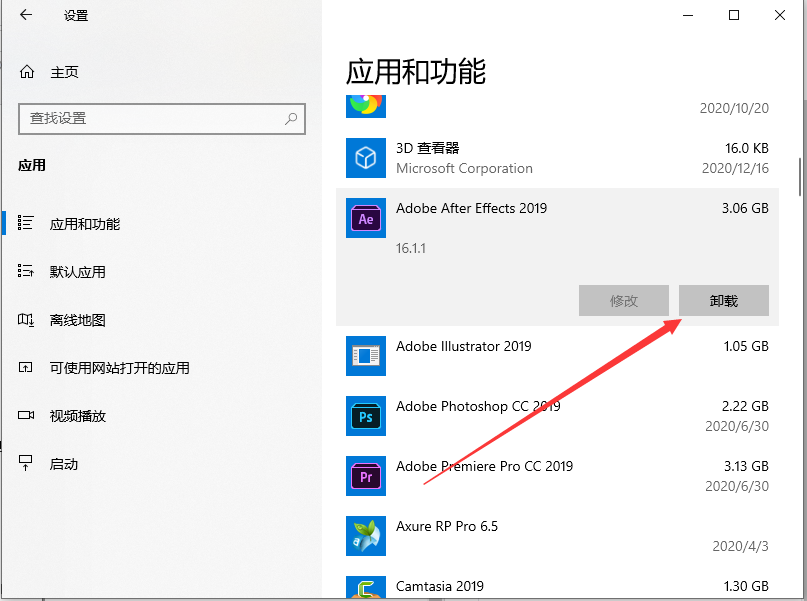Click the 3D 查看器 app icon
This screenshot has height=601, width=807.
click(x=365, y=157)
